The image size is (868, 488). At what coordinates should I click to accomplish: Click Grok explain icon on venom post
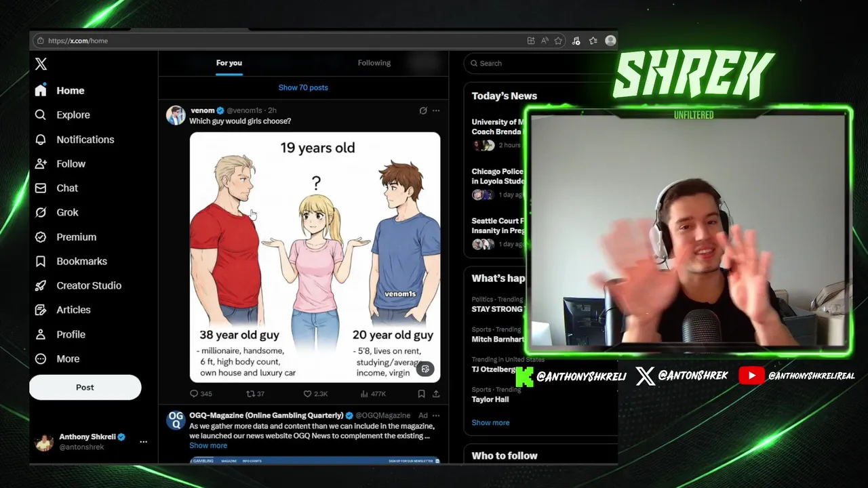coord(423,110)
